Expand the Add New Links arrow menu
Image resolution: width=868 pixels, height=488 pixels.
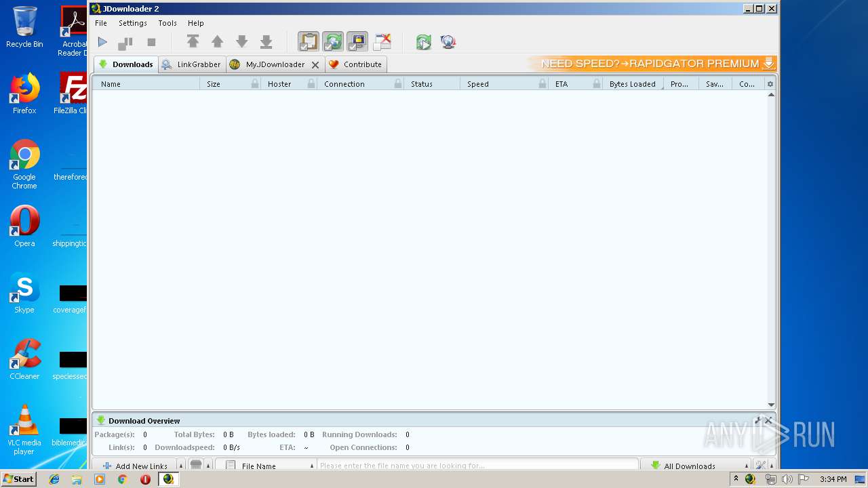tap(180, 466)
